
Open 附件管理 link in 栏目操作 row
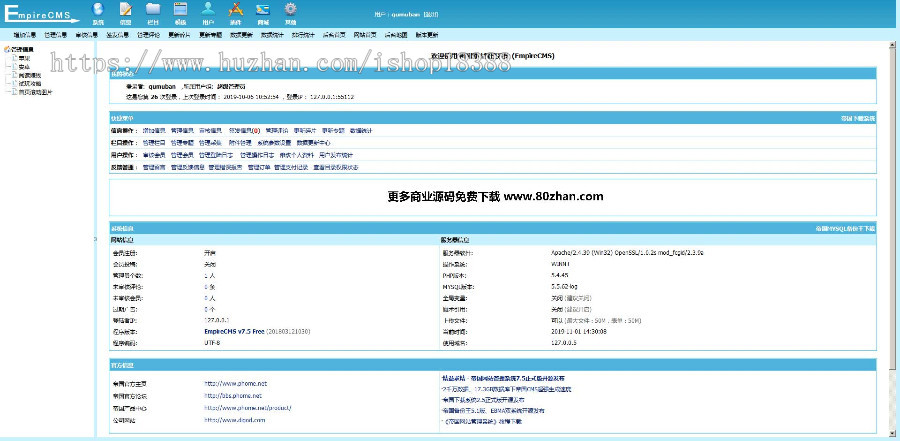(240, 142)
